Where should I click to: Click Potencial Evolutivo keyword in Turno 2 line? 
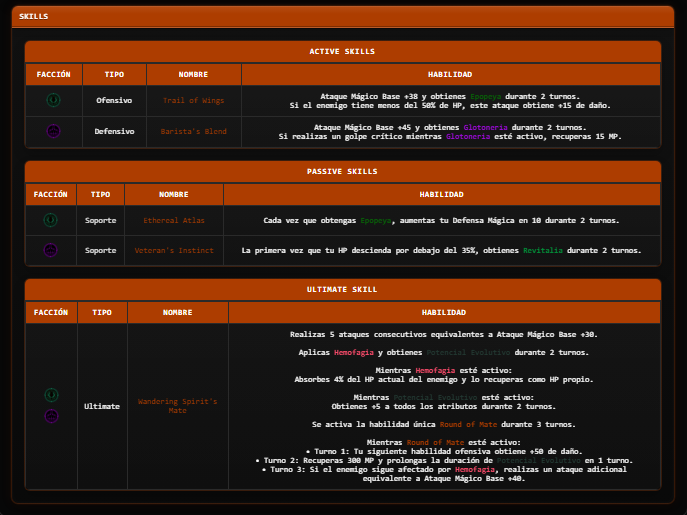click(x=538, y=460)
